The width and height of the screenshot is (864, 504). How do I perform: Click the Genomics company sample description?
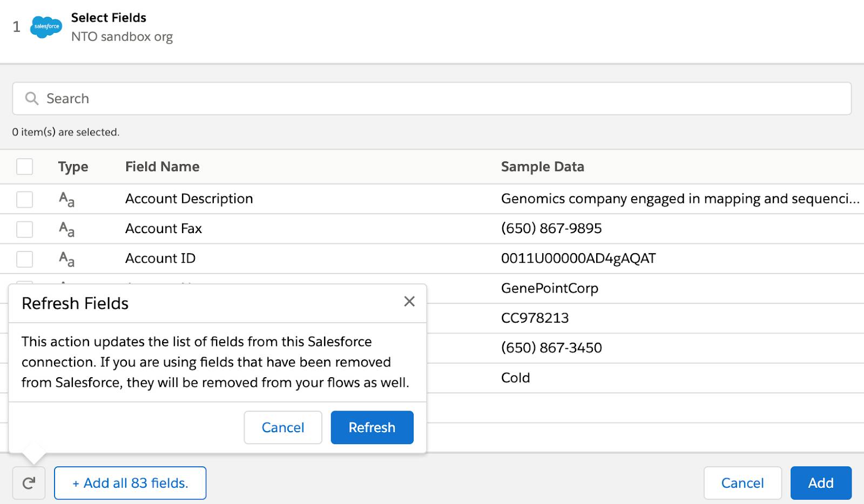680,199
